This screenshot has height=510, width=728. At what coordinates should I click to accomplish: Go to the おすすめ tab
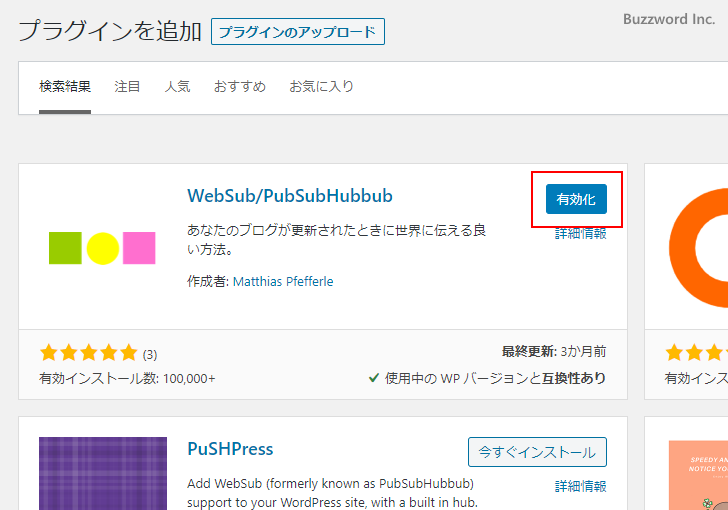(x=240, y=86)
